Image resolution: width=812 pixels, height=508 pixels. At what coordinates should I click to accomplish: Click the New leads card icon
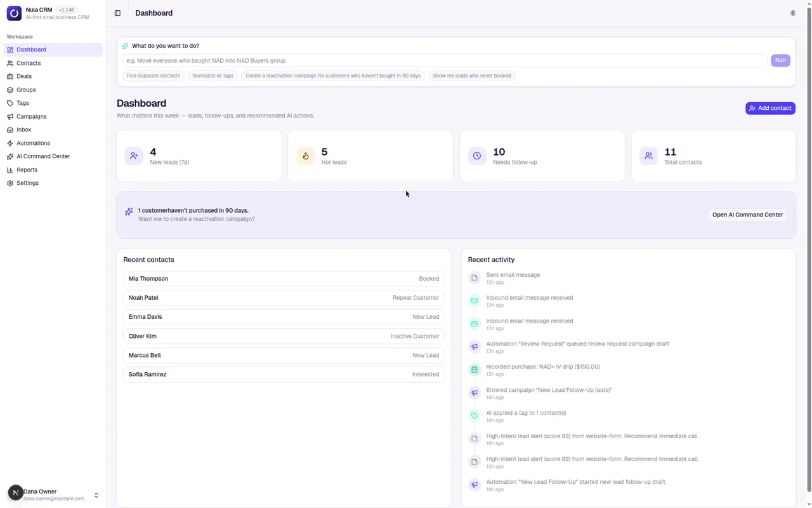click(134, 156)
